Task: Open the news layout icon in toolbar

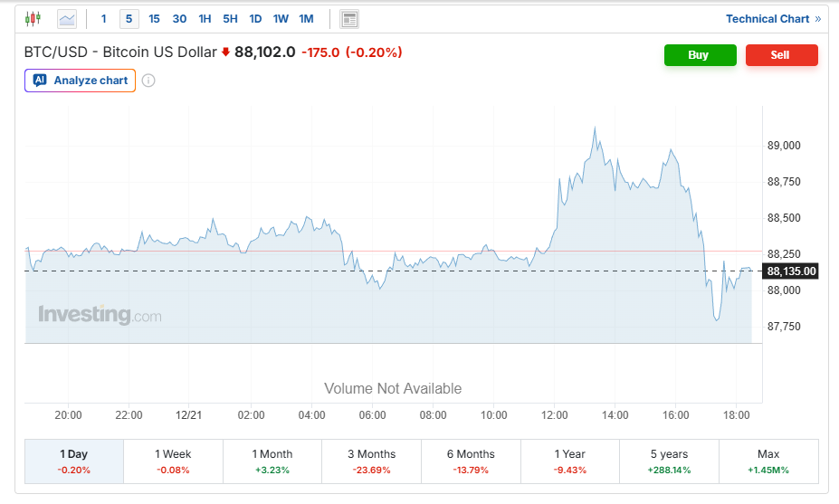Action: [349, 19]
